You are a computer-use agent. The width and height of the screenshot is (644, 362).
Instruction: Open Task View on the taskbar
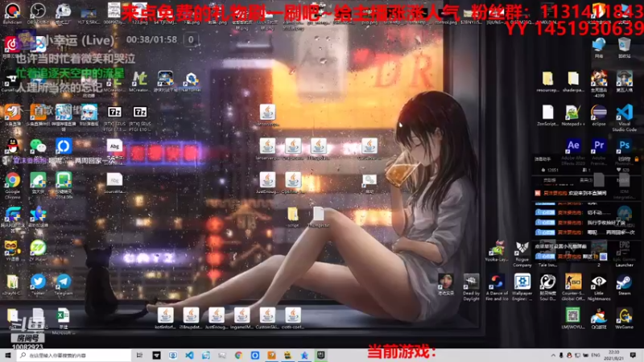pos(139,355)
